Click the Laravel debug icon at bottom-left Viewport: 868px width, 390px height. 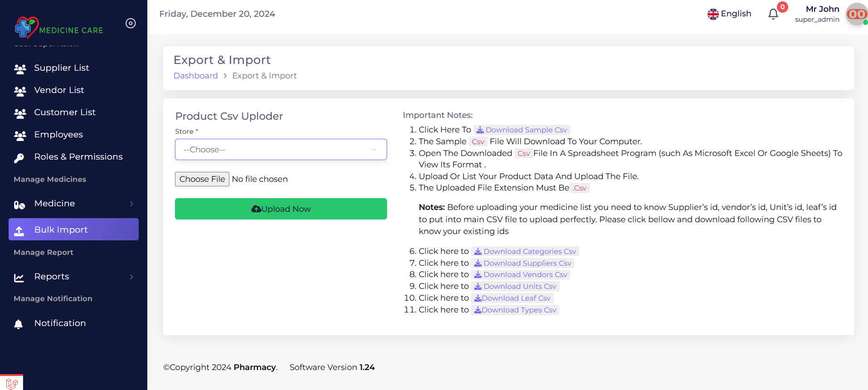12,383
